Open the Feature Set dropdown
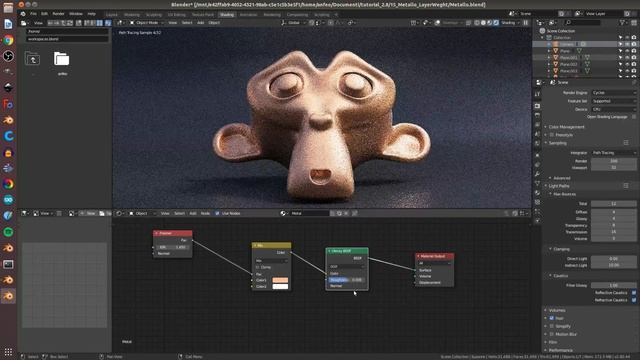The image size is (640, 360). pyautogui.click(x=613, y=101)
